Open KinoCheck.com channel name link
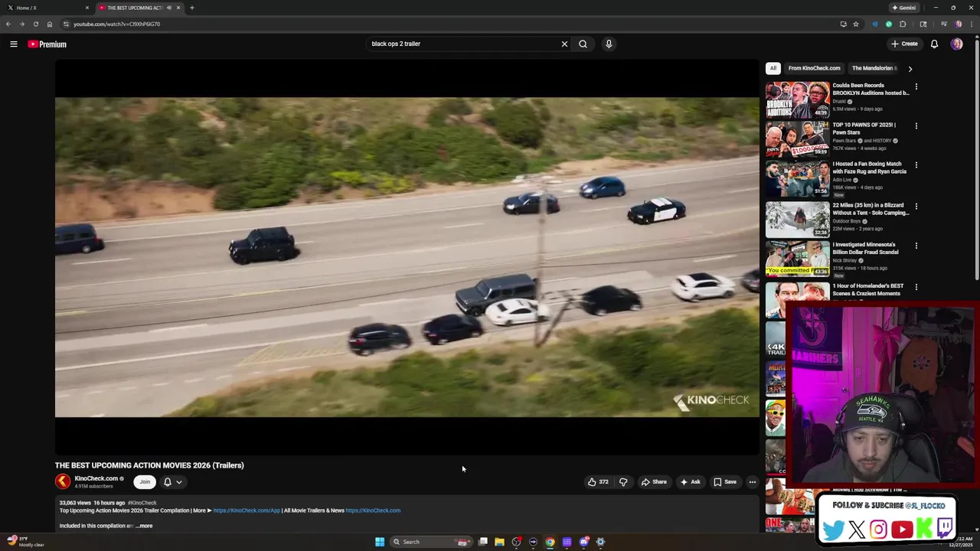 click(x=96, y=478)
